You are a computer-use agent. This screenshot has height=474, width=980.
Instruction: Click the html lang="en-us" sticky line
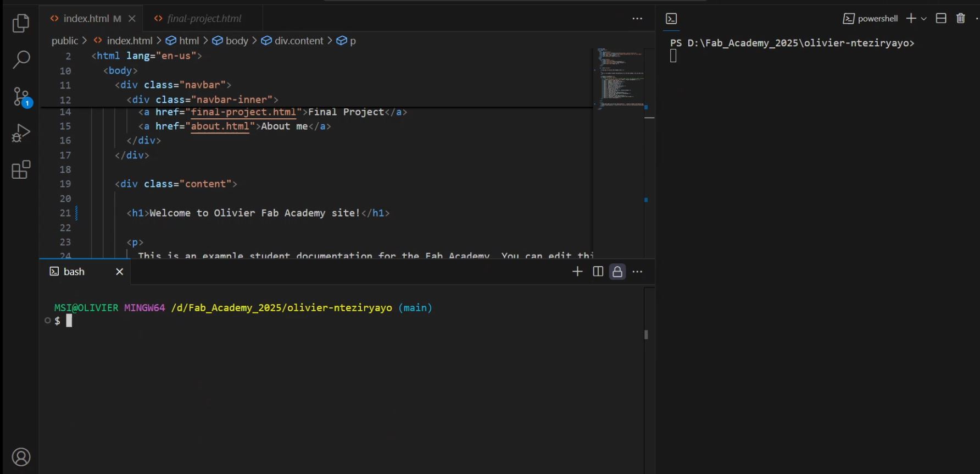coord(147,56)
